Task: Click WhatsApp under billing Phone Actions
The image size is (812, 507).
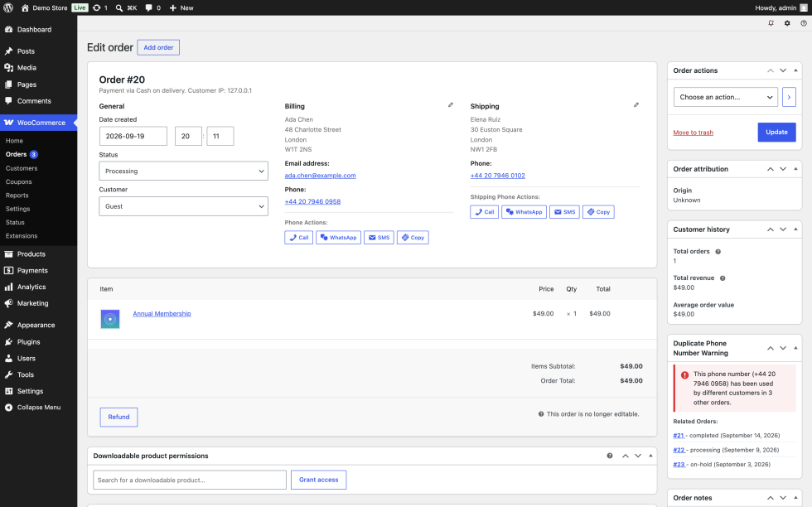Action: (x=338, y=238)
